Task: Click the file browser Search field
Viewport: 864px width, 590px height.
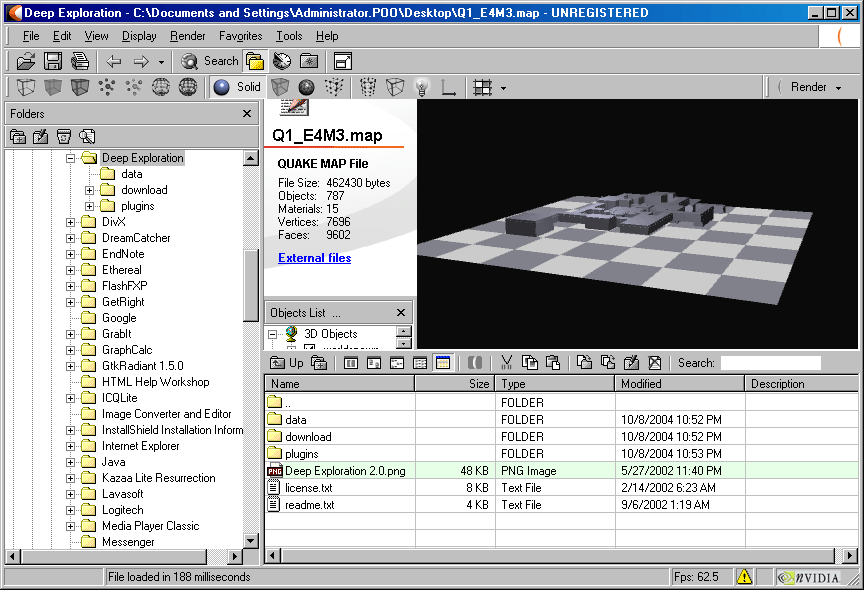Action: [770, 363]
